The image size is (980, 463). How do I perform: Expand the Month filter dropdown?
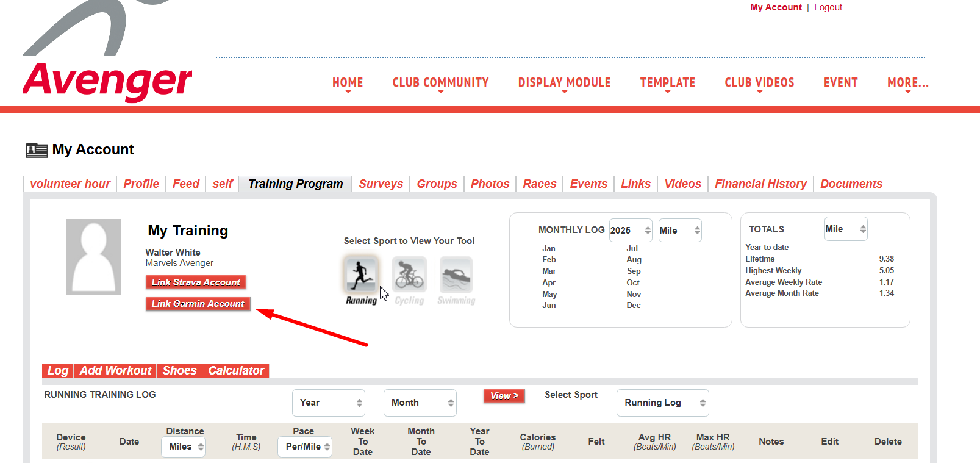[420, 403]
